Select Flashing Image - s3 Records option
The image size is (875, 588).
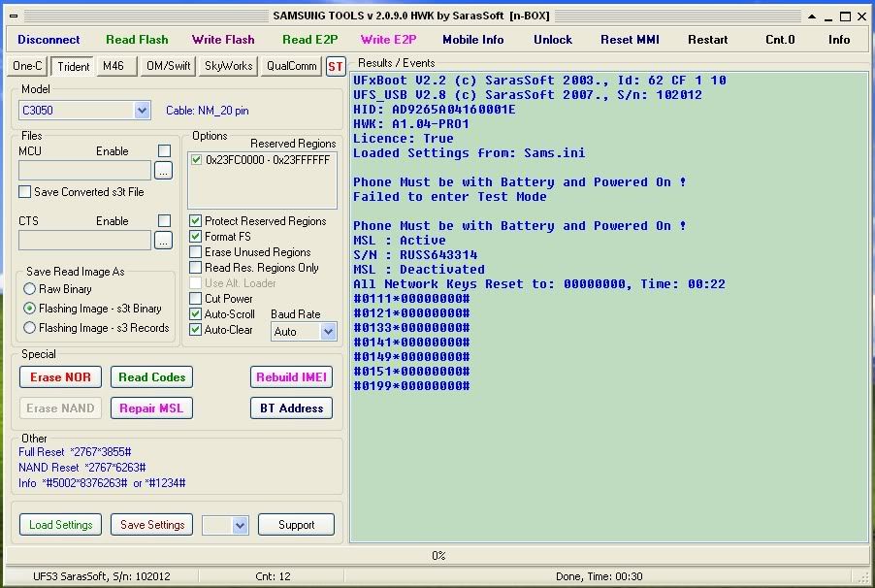tap(29, 328)
